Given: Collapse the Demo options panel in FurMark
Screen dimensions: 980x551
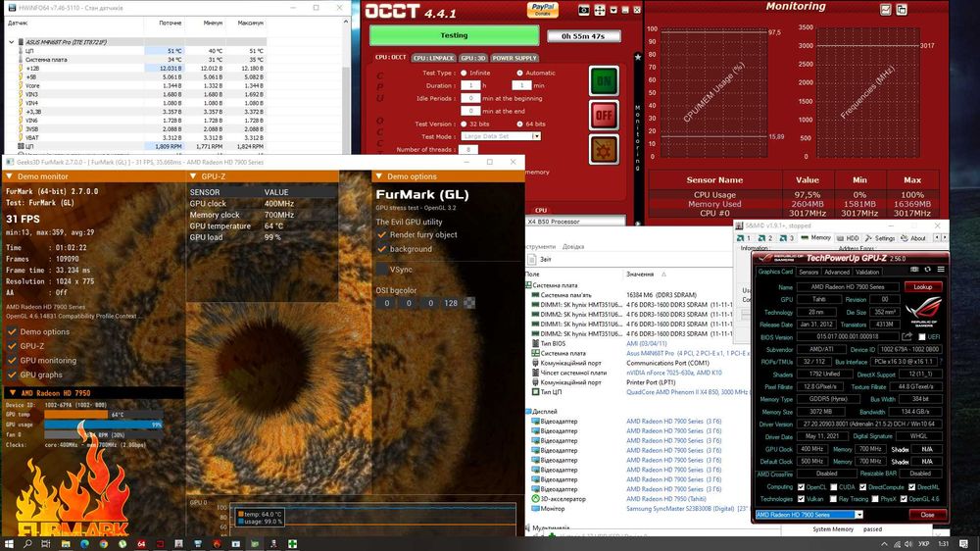Looking at the screenshot, I should point(378,176).
